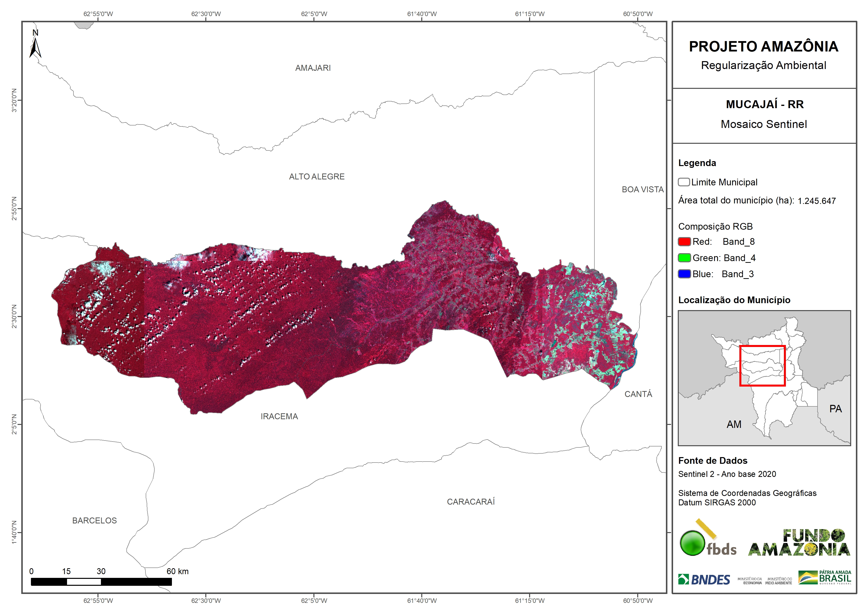Click the AM state label in inset
This screenshot has width=868, height=614.
734,424
